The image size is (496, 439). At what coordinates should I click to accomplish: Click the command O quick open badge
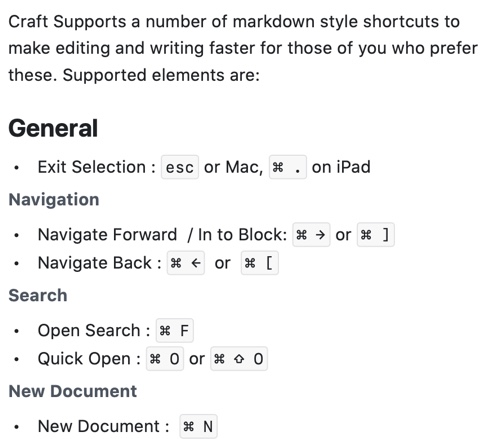click(165, 359)
